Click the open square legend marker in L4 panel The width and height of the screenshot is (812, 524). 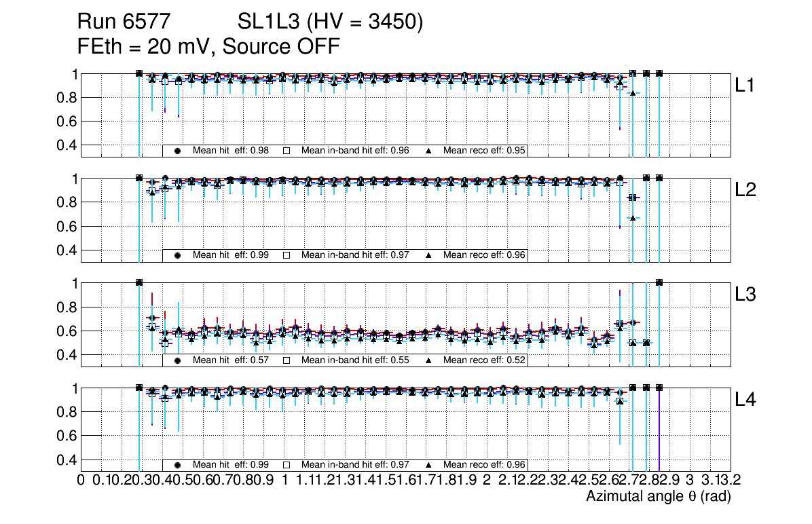pos(287,465)
